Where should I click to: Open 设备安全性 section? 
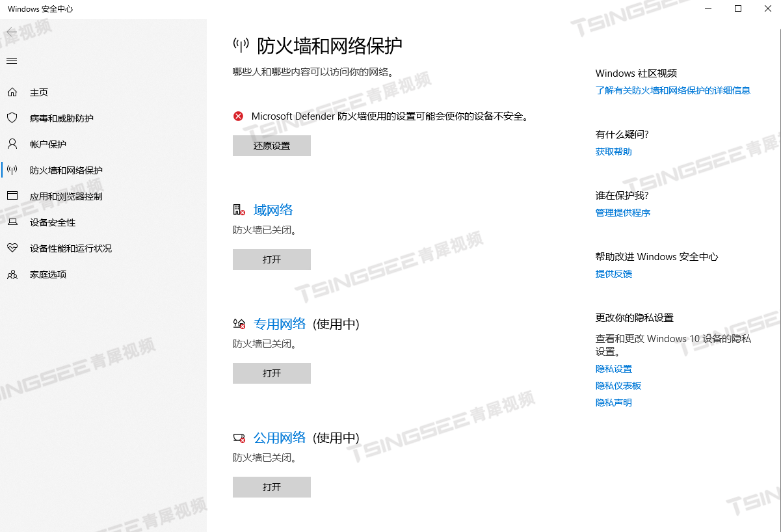coord(53,222)
